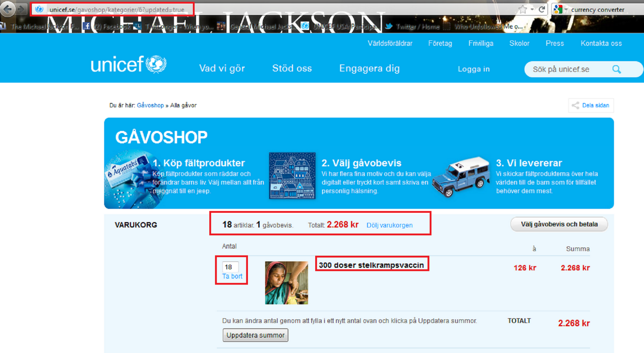Open the Världsföräldrar top link
This screenshot has height=353, width=644.
pyautogui.click(x=390, y=43)
